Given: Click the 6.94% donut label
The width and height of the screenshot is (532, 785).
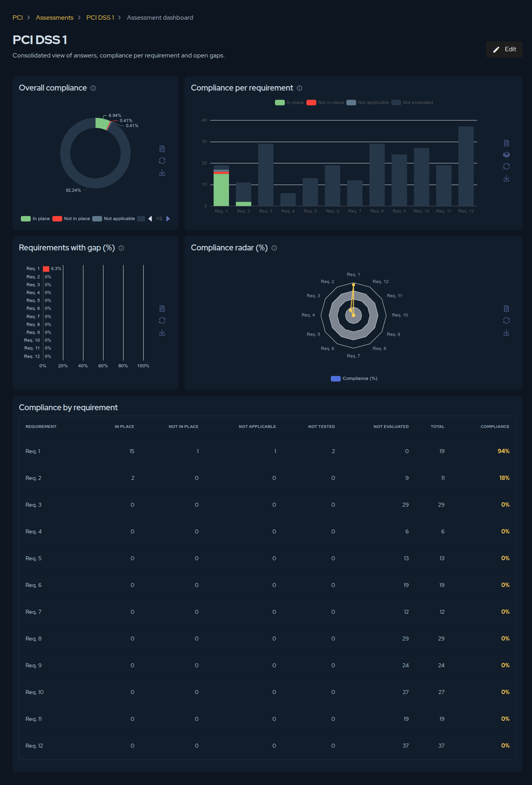Looking at the screenshot, I should pyautogui.click(x=115, y=115).
